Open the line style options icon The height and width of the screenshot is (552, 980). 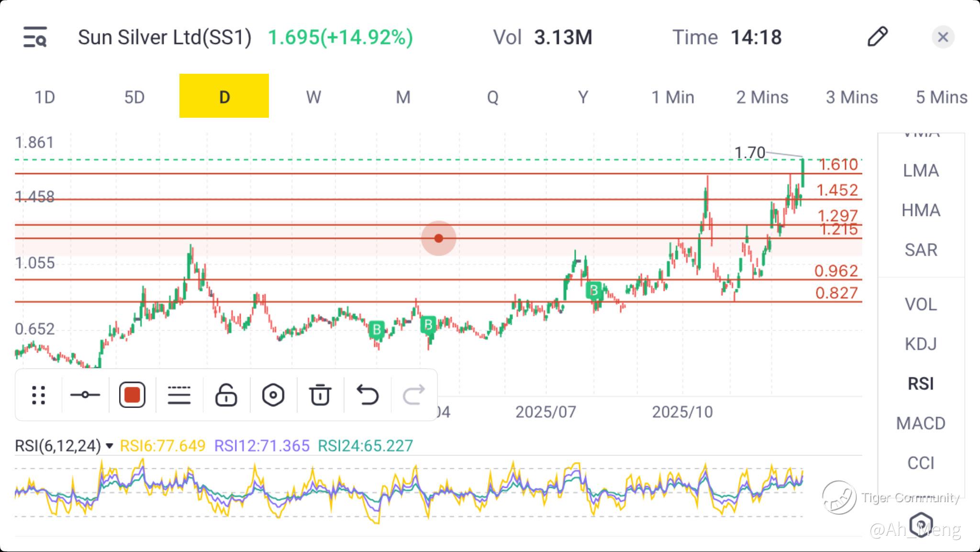pyautogui.click(x=179, y=395)
